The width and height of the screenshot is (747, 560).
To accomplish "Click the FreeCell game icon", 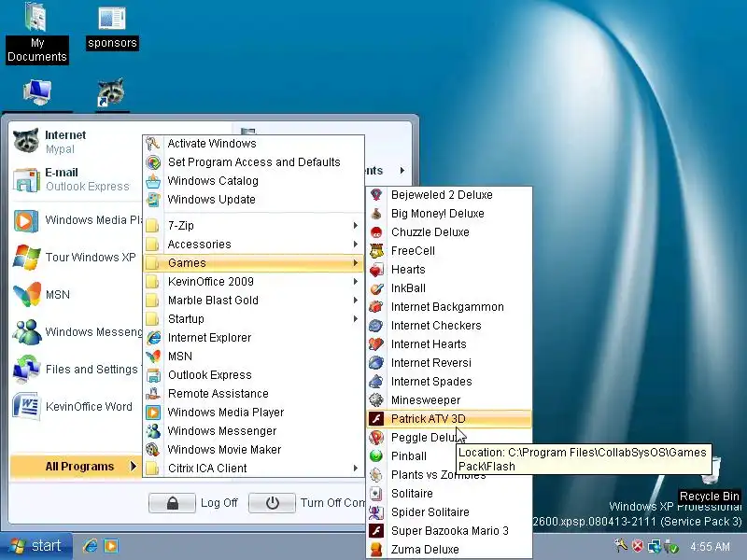I will [376, 251].
